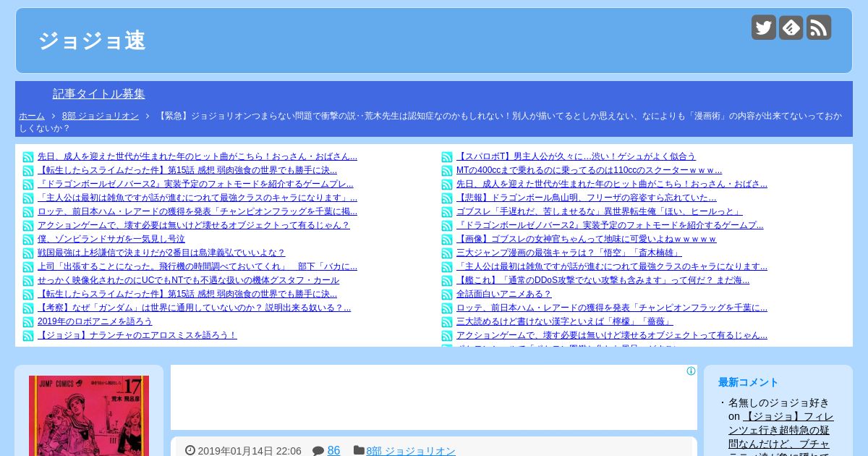The width and height of the screenshot is (868, 456).
Task: Open the 86 comments count link
Action: [x=333, y=450]
